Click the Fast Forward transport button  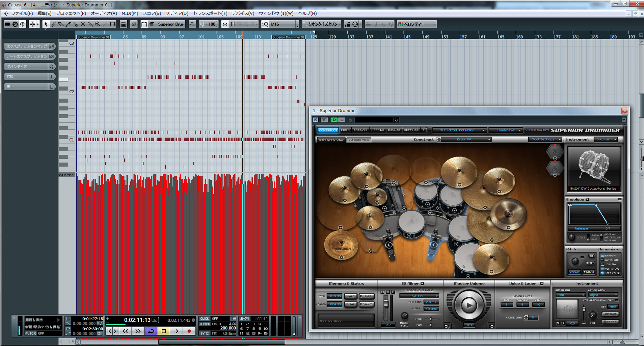(x=138, y=331)
